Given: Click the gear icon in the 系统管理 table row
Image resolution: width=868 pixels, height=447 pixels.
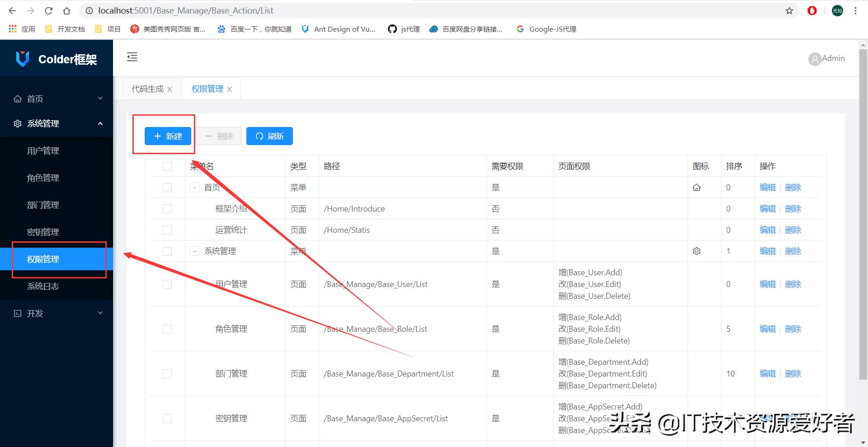Looking at the screenshot, I should click(x=697, y=251).
